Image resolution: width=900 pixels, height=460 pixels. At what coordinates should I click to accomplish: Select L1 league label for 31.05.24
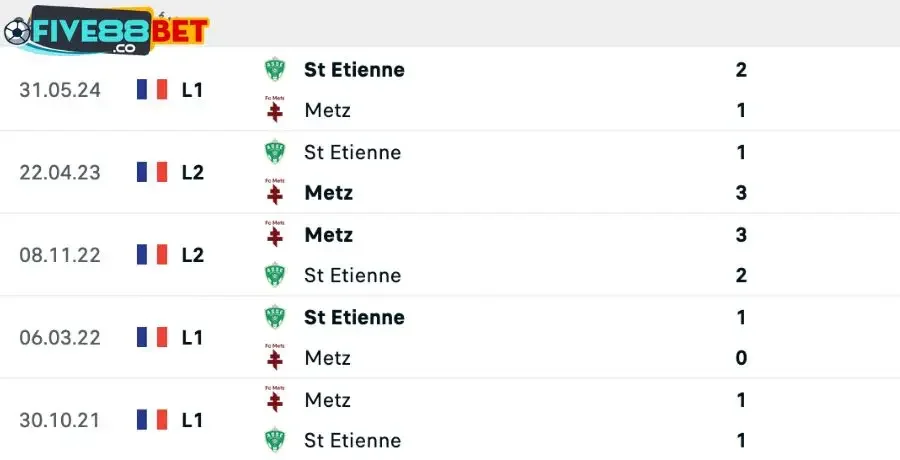(x=193, y=90)
